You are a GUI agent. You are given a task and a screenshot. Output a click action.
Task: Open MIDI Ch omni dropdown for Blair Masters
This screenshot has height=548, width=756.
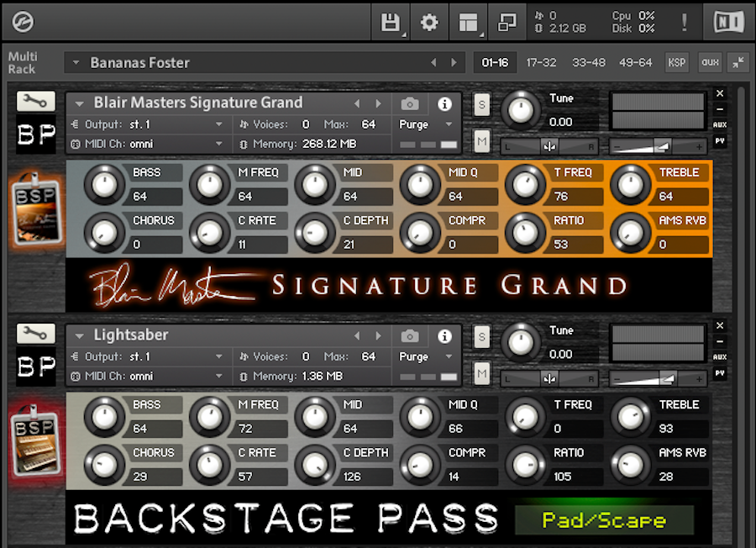click(219, 144)
